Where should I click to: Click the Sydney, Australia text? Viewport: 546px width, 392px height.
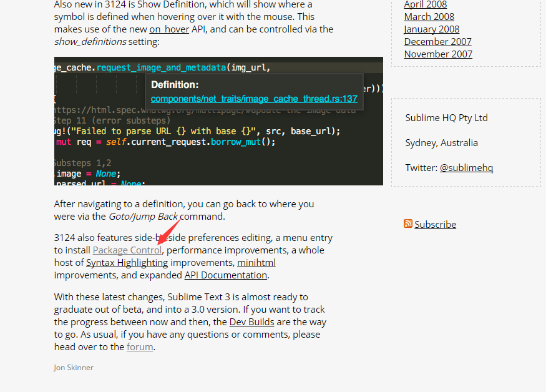(442, 143)
